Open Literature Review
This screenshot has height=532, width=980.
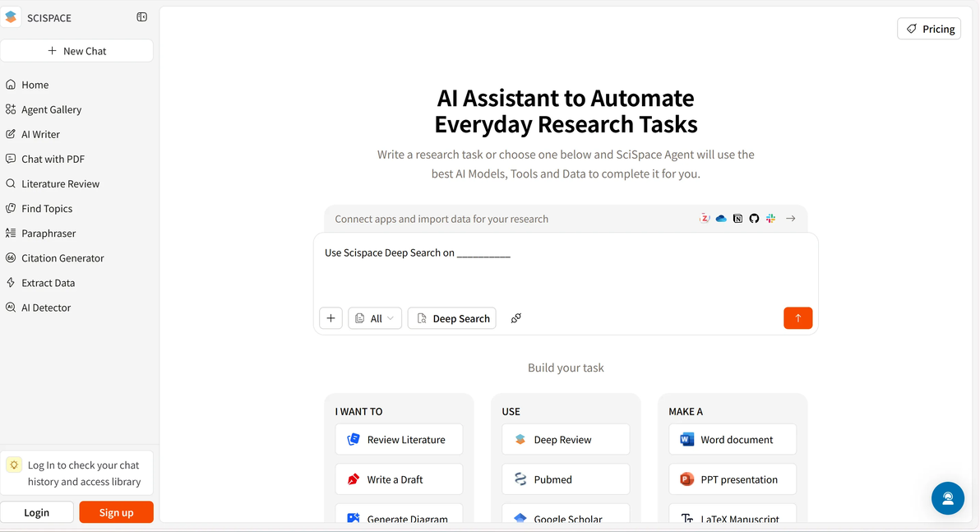tap(53, 184)
